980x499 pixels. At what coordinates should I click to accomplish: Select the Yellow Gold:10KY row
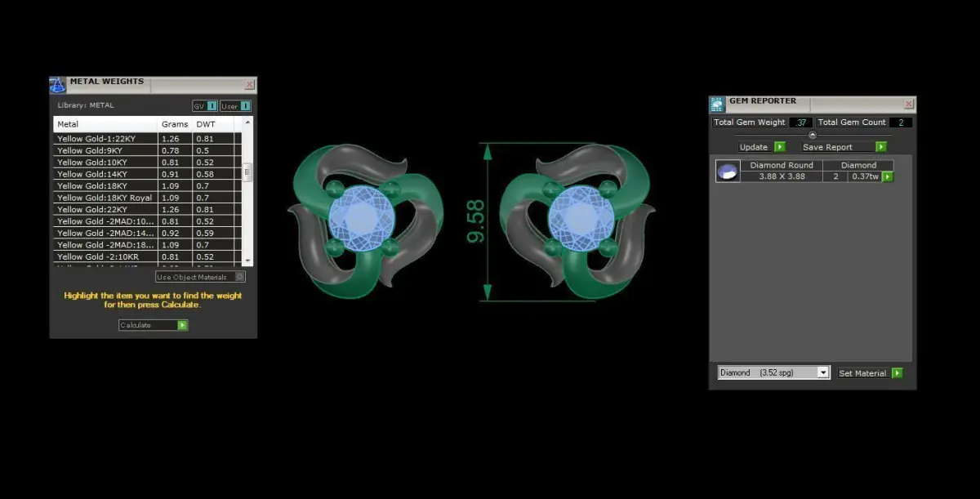pos(149,163)
